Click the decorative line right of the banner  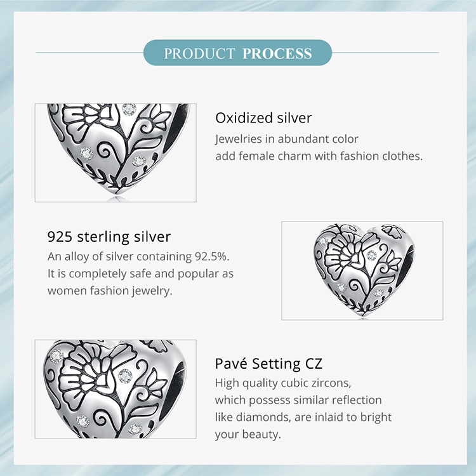pyautogui.click(x=386, y=53)
